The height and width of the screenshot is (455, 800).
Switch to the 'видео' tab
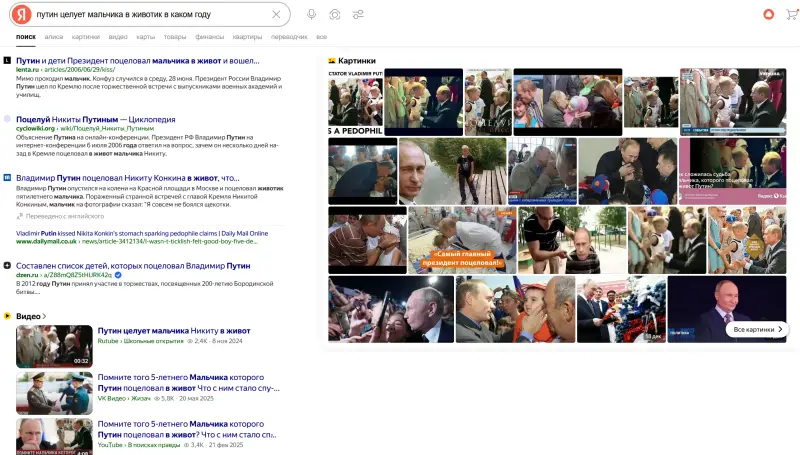tap(118, 37)
